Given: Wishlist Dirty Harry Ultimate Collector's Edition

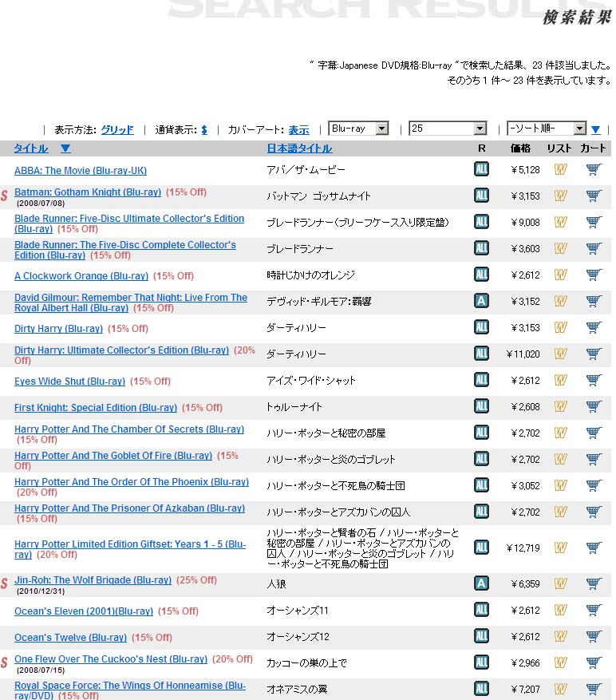Looking at the screenshot, I should point(561,354).
